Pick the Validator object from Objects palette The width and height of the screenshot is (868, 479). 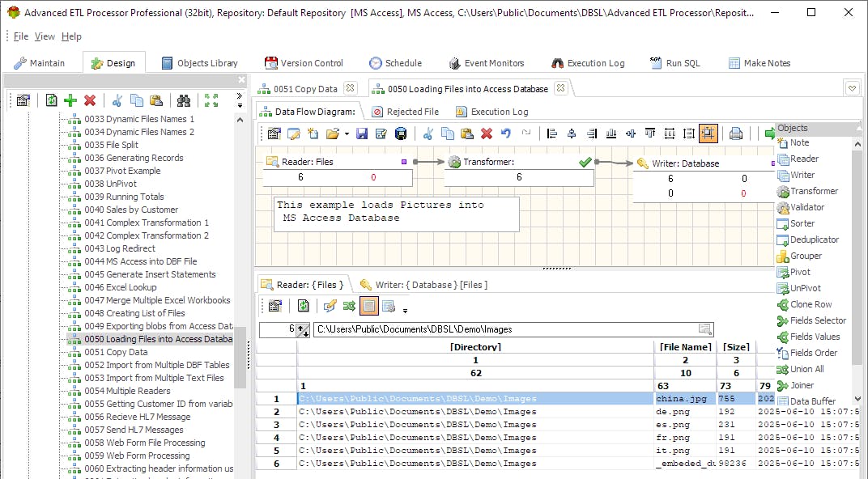[801, 207]
